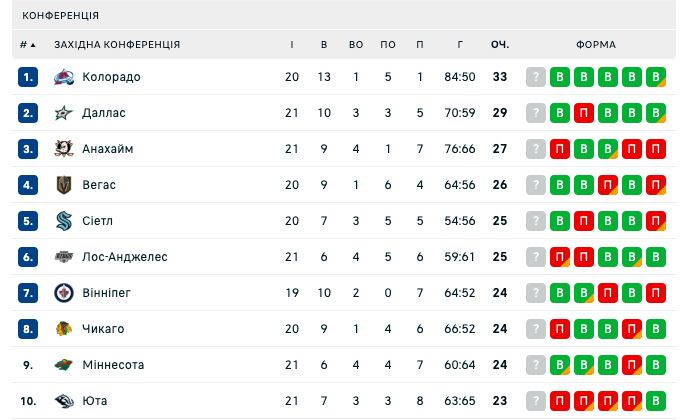Screen dimensions: 688x420
Task: Open the Лос-Анджелес team link
Action: [125, 257]
